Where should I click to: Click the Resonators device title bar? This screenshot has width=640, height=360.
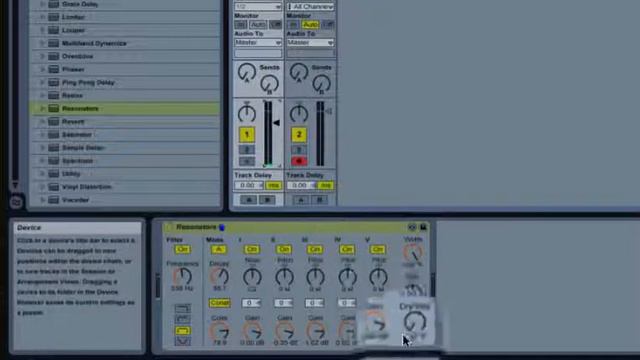point(296,227)
